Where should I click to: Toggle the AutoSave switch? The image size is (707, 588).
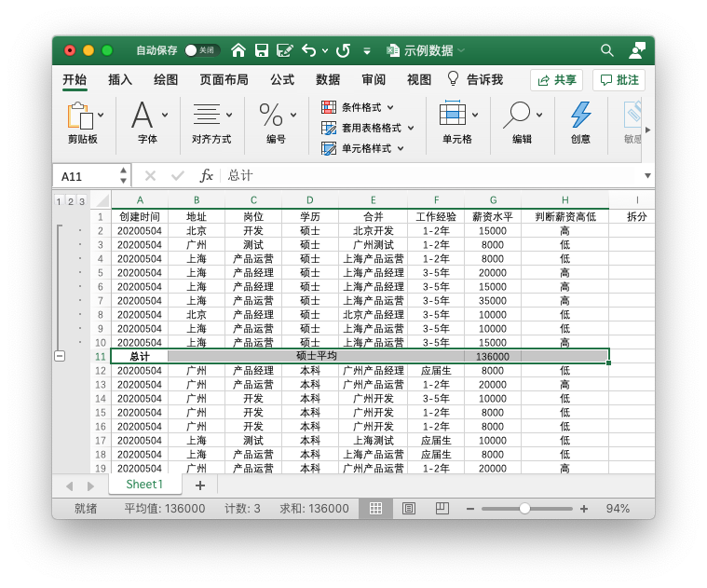point(202,50)
